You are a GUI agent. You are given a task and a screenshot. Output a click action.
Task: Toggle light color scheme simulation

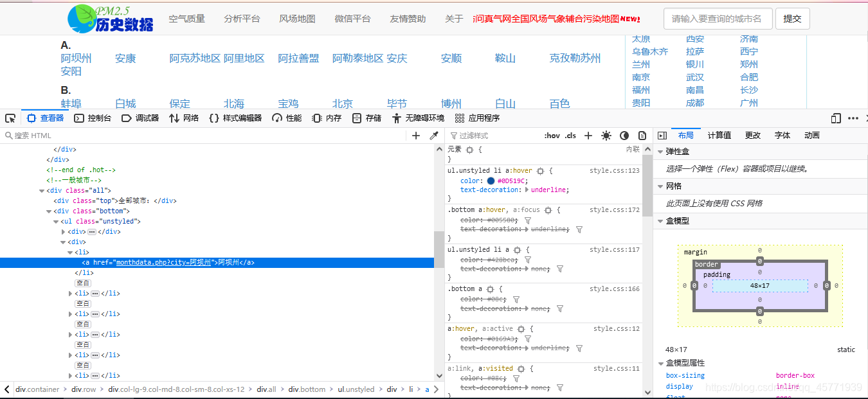coord(606,136)
